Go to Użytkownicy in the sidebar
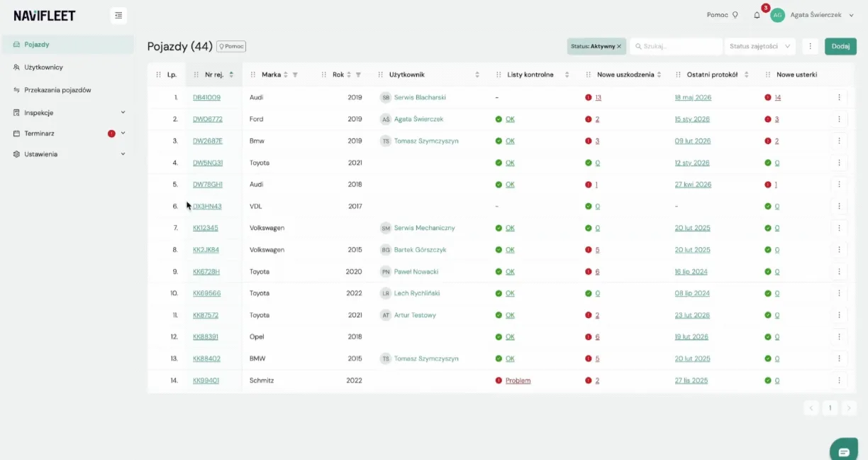 tap(68, 67)
